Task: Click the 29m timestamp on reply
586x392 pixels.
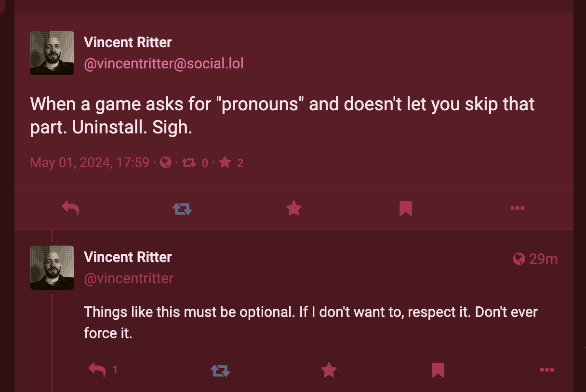Action: (543, 259)
